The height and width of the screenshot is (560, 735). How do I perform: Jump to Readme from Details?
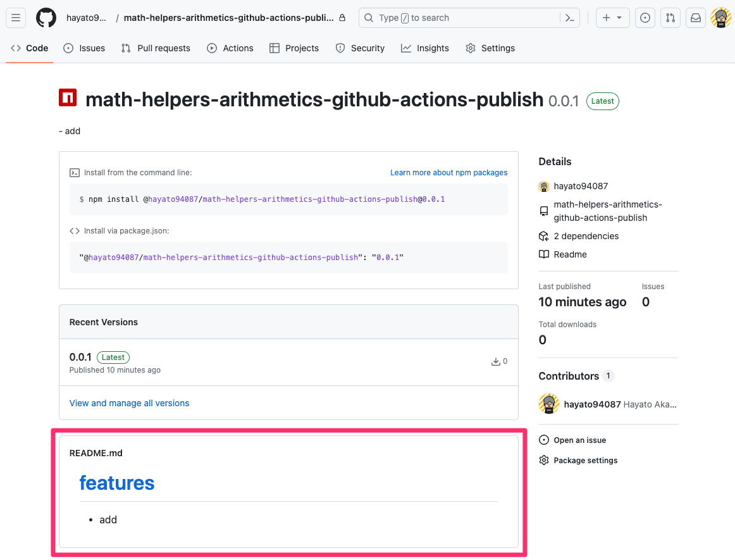(x=570, y=254)
